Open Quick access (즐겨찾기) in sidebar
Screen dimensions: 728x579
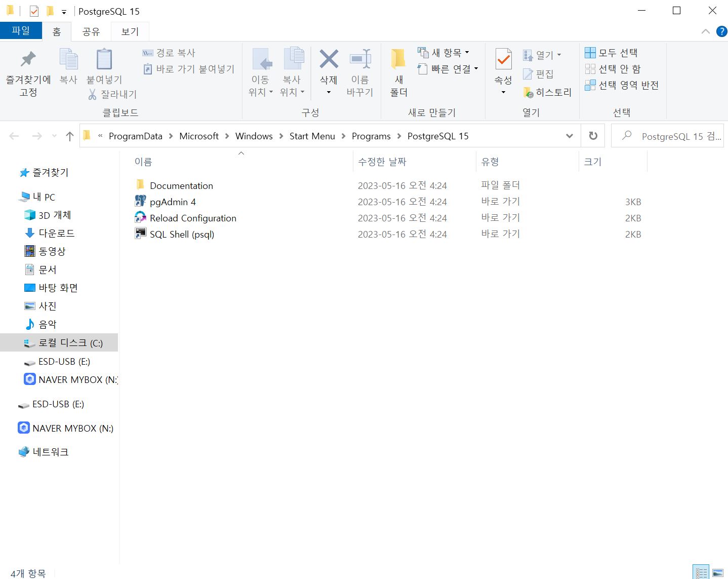[44, 173]
